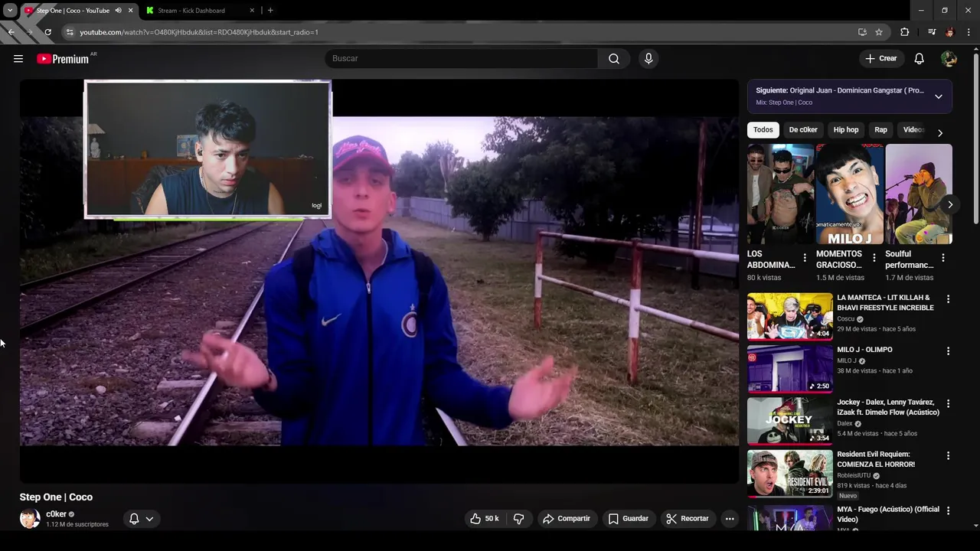Open the notifications bell in header
This screenshot has width=980, height=551.
pos(920,59)
